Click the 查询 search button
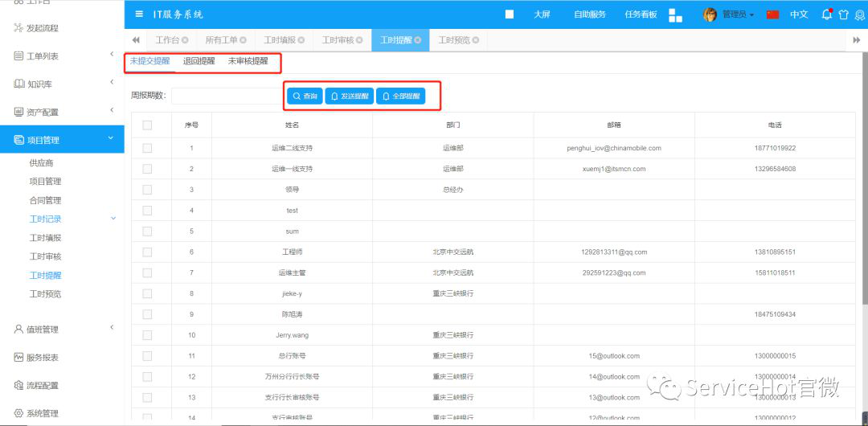This screenshot has height=426, width=868. pos(305,96)
